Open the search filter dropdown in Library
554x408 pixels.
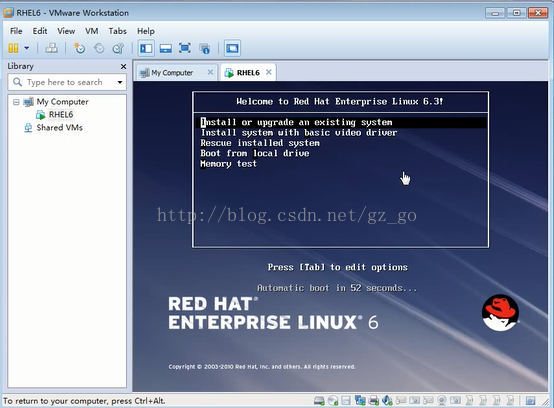[120, 82]
